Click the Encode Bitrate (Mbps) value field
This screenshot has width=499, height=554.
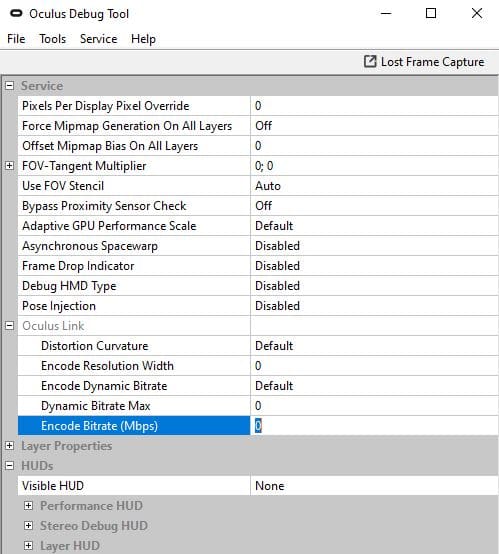(374, 426)
